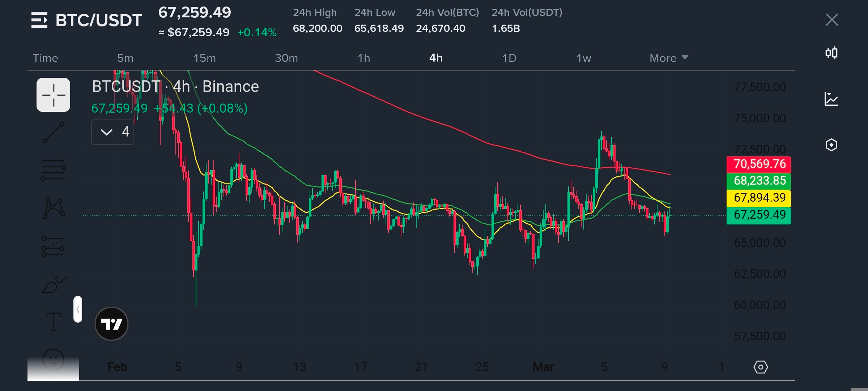
Task: Open the chart indicators icon
Action: (831, 99)
